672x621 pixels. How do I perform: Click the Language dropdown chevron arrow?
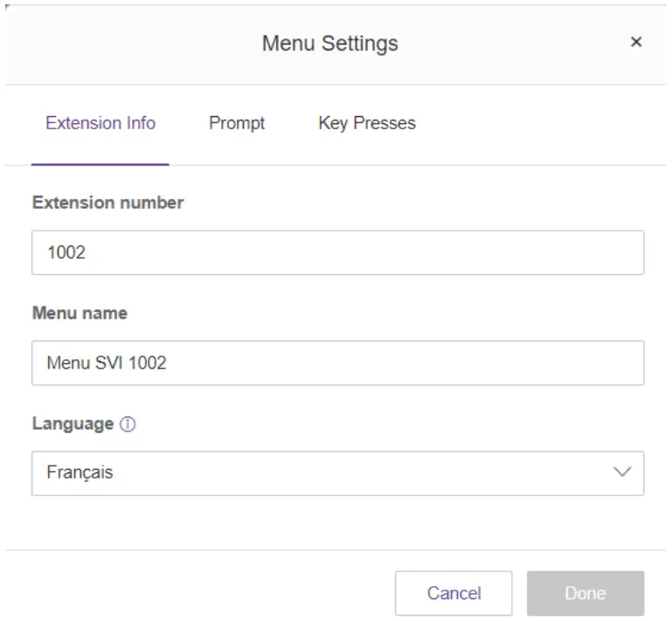pyautogui.click(x=622, y=473)
